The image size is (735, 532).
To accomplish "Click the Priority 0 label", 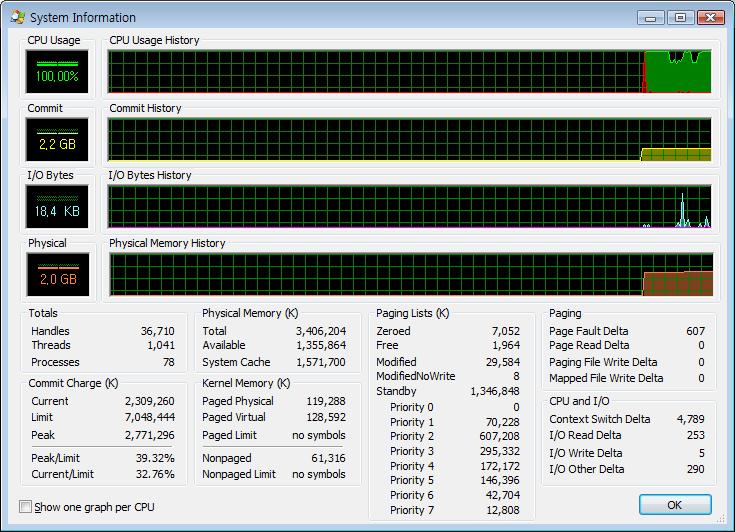I will pyautogui.click(x=412, y=407).
